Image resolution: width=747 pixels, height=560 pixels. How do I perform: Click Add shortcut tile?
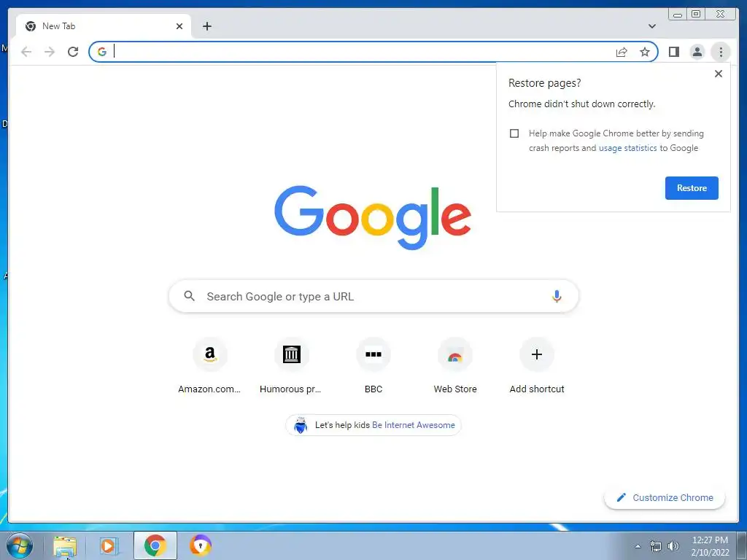click(537, 366)
